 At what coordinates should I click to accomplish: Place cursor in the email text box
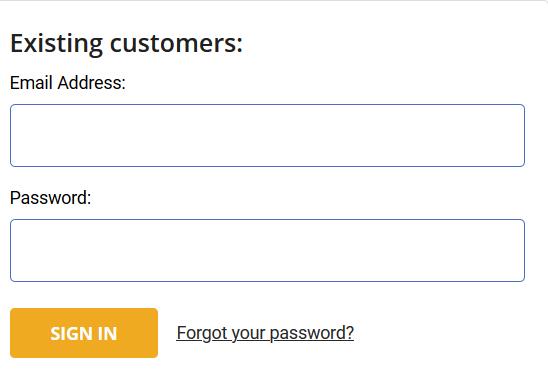[x=267, y=135]
